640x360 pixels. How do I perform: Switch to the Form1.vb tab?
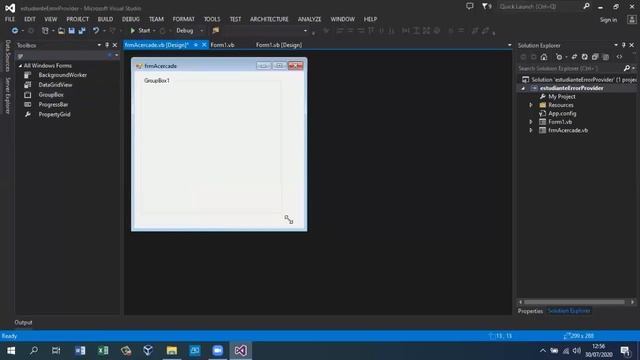point(222,45)
